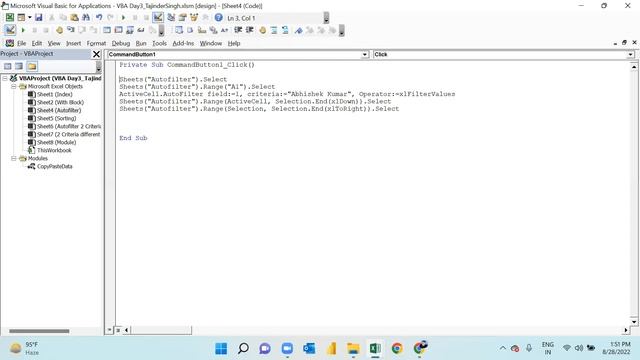Open the Edit menu
The width and height of the screenshot is (640, 360).
pyautogui.click(x=37, y=43)
